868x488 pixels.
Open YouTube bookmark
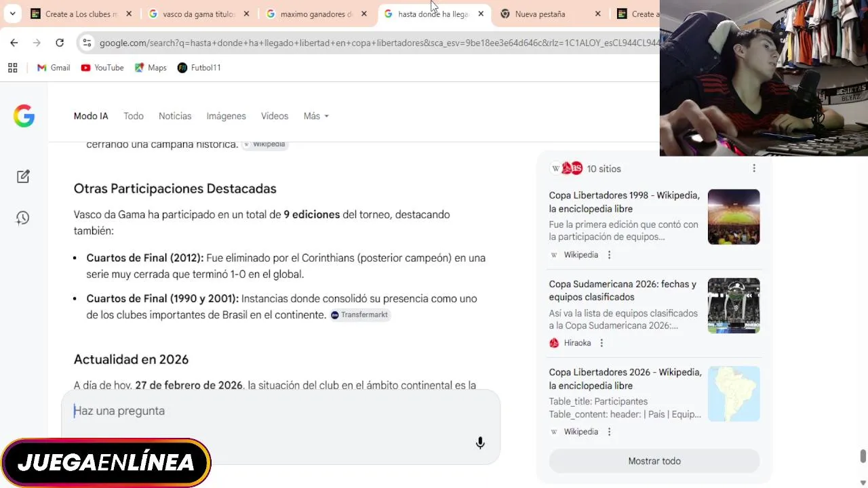[102, 68]
